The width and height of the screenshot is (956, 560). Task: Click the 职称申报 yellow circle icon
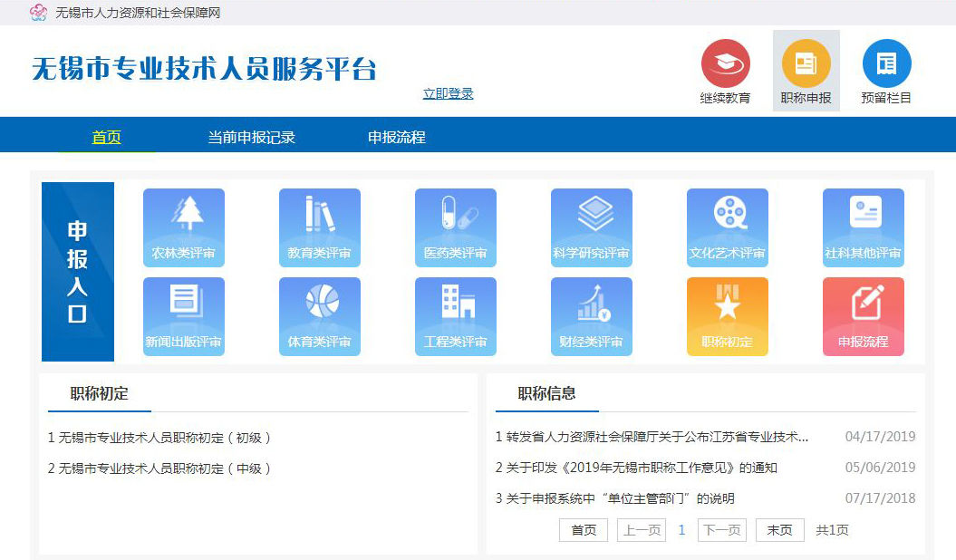(x=806, y=63)
